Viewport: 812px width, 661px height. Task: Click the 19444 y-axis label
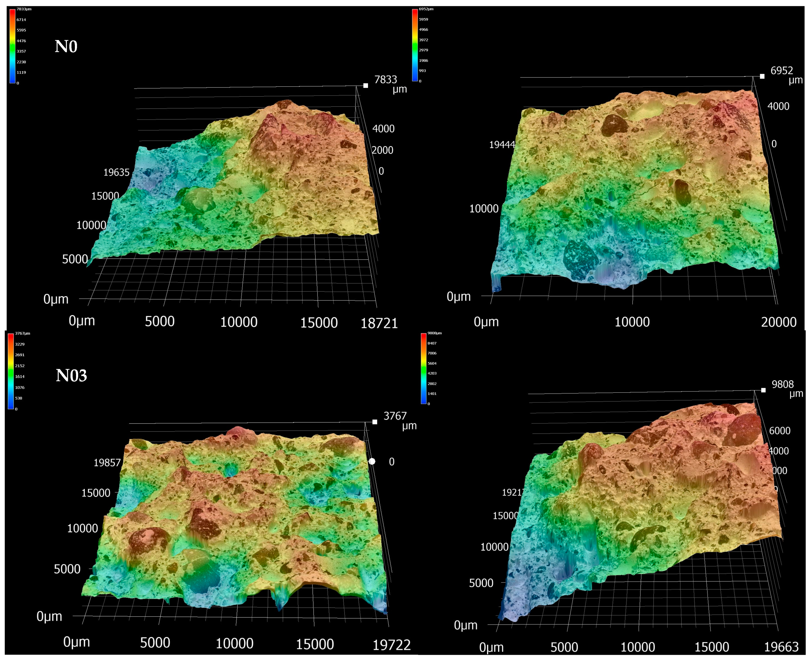(502, 145)
